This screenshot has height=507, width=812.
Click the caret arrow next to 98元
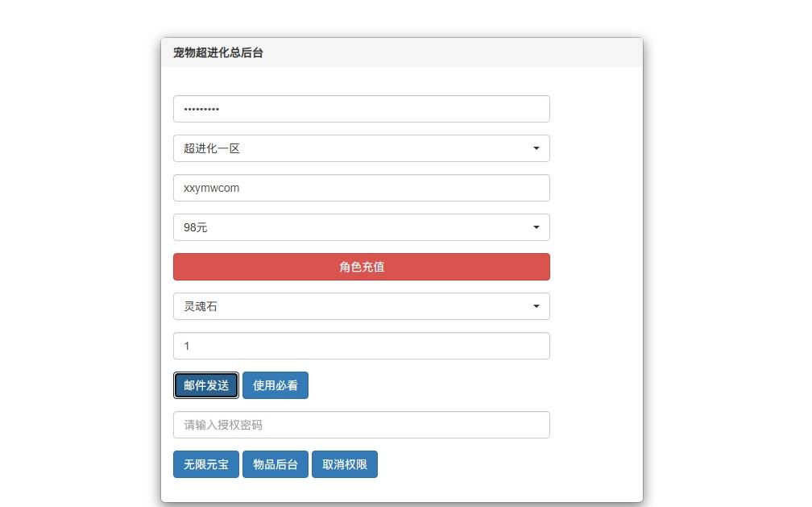coord(536,227)
